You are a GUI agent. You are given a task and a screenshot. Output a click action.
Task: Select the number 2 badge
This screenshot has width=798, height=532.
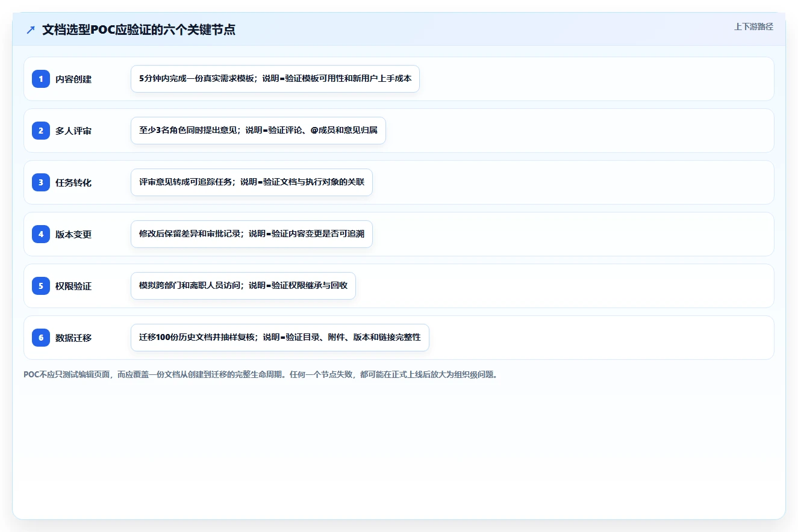pos(41,131)
